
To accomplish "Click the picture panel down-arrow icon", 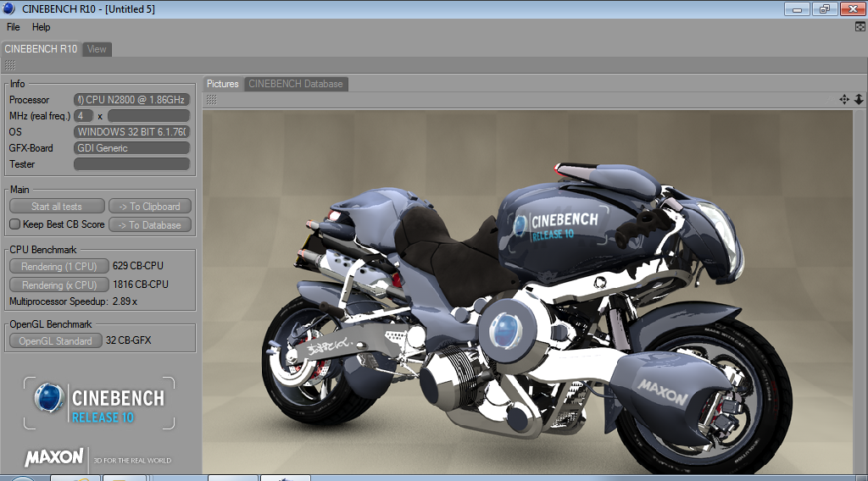I will (859, 100).
